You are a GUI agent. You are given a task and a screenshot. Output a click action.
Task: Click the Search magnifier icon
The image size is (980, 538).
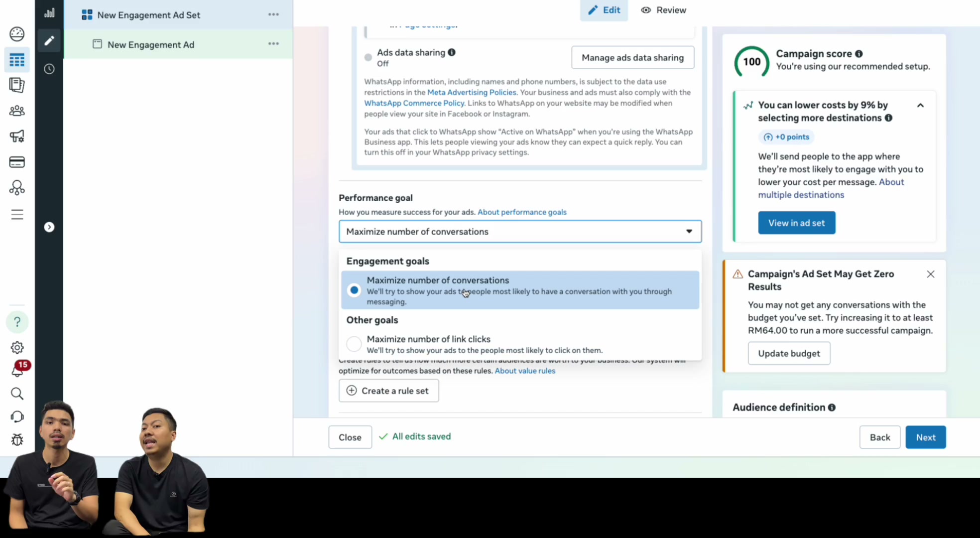(17, 394)
